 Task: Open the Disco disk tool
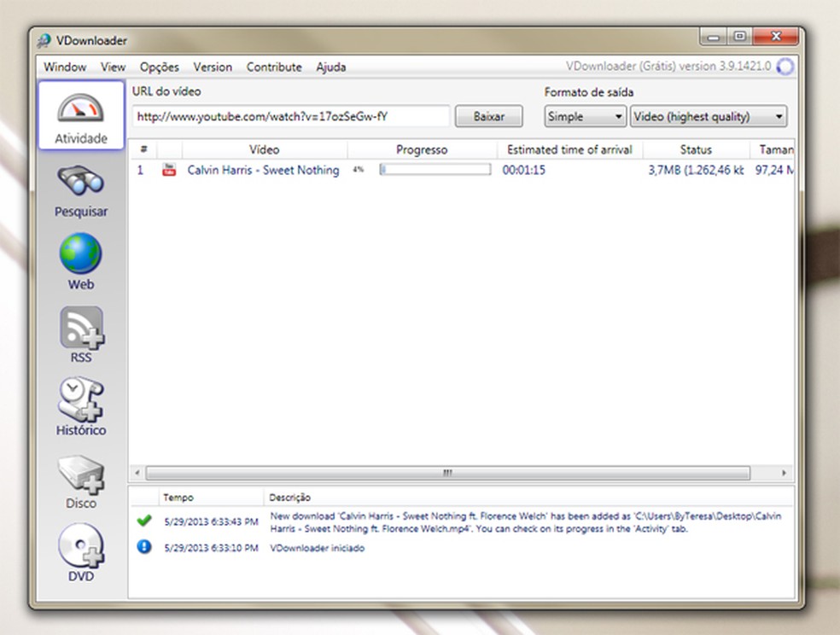(x=81, y=480)
